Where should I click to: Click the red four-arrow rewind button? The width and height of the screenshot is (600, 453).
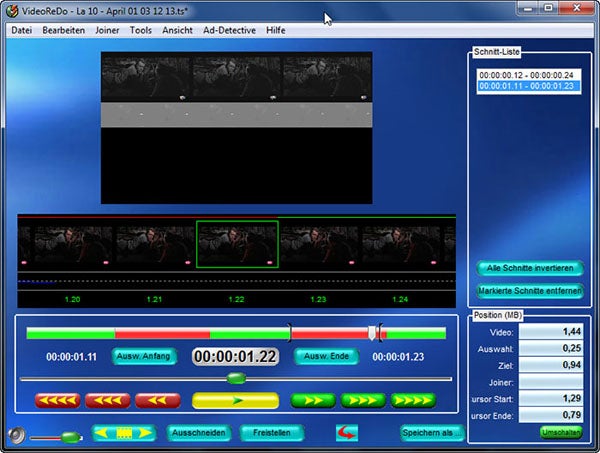pyautogui.click(x=57, y=401)
